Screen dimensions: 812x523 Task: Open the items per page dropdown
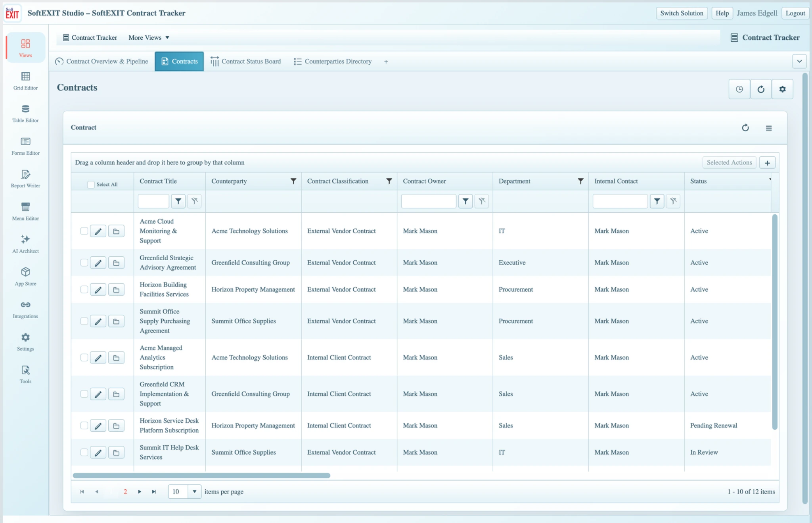pyautogui.click(x=194, y=492)
